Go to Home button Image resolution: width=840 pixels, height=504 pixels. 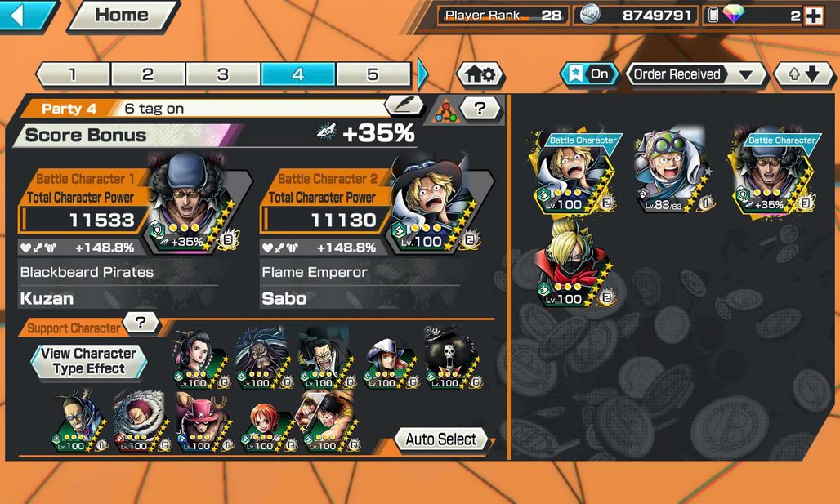point(122,16)
